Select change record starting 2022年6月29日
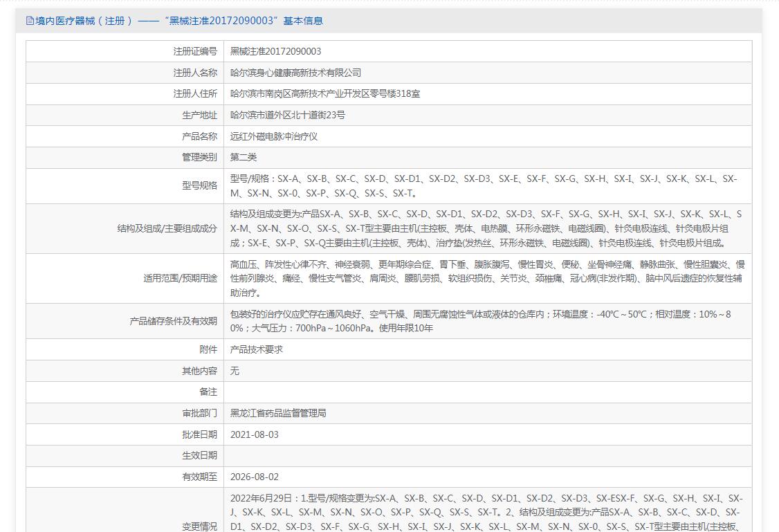The width and height of the screenshot is (779, 532). (x=486, y=512)
